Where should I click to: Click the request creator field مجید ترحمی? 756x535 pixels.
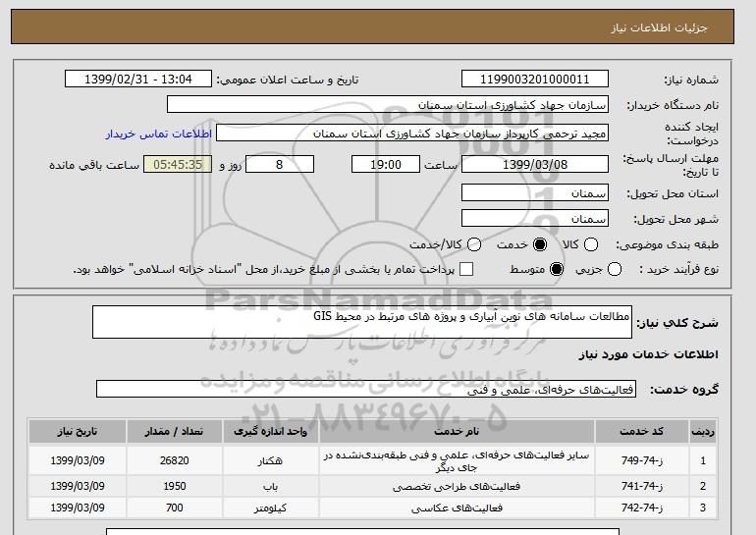412,134
